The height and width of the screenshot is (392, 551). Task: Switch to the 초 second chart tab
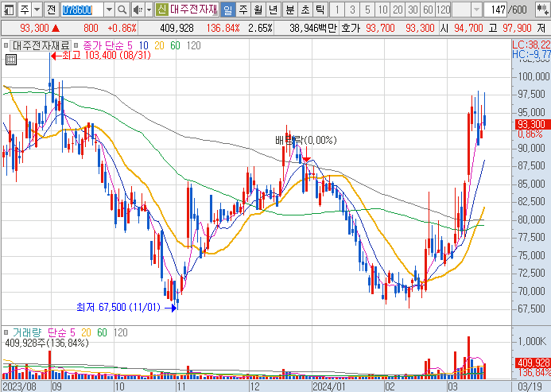coord(305,10)
